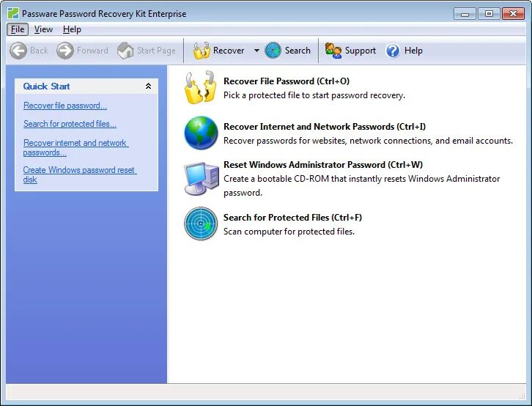Click the 'Quick Start' panel title
Screen dimensions: 532x406
pos(46,86)
